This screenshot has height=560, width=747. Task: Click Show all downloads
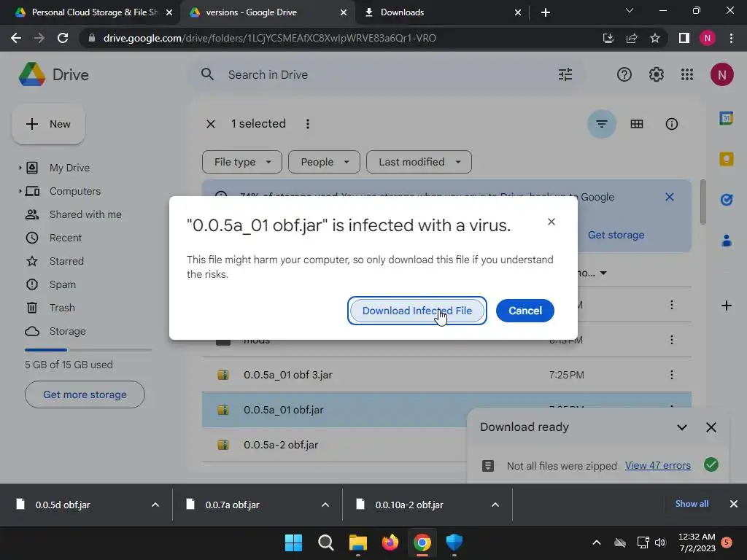[x=692, y=503]
